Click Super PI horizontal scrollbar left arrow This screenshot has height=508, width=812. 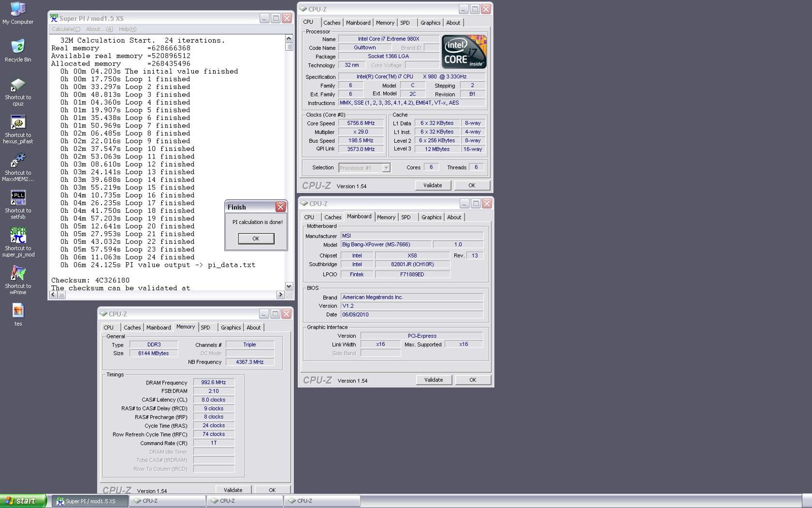pyautogui.click(x=53, y=295)
